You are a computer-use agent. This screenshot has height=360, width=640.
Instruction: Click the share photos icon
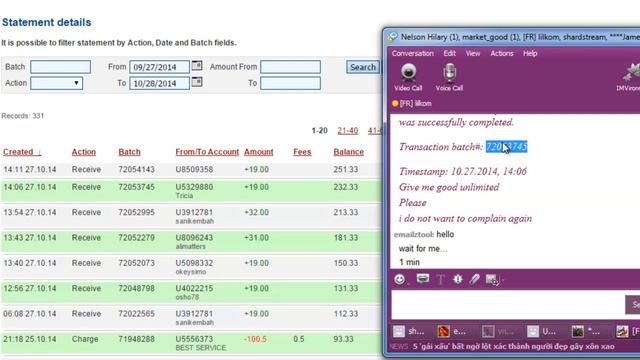coord(493,280)
